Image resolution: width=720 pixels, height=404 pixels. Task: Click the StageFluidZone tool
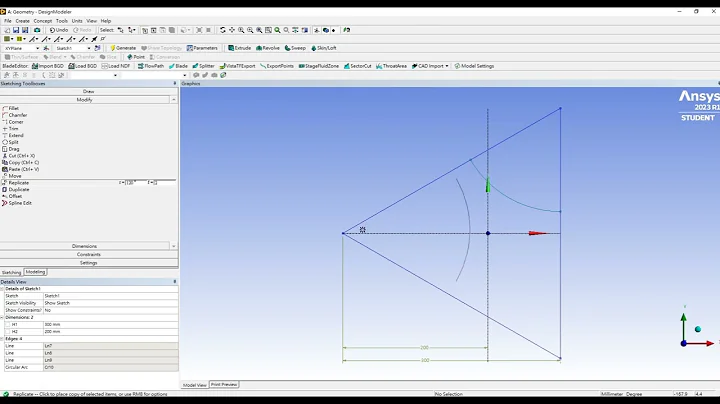click(x=319, y=66)
